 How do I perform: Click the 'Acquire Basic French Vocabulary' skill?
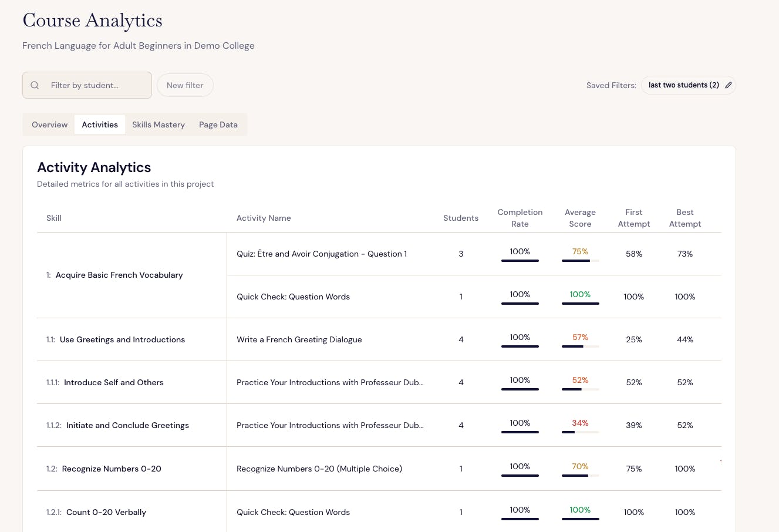119,275
